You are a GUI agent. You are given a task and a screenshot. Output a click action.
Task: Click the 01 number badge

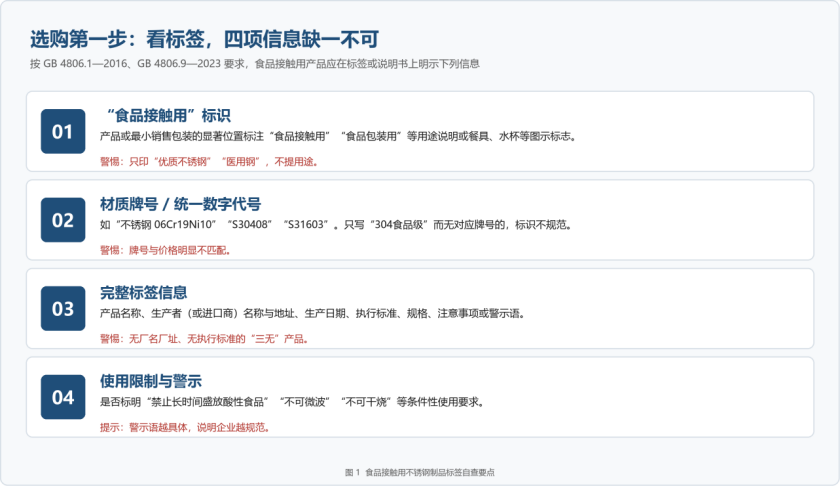63,131
